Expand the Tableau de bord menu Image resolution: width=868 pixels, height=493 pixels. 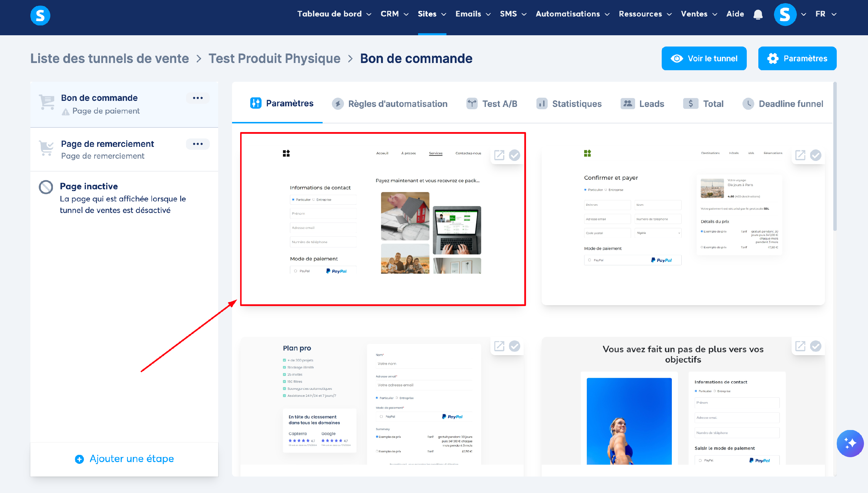[x=334, y=14]
